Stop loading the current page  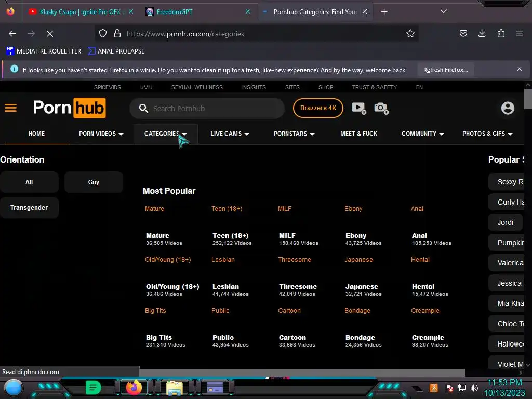49,34
